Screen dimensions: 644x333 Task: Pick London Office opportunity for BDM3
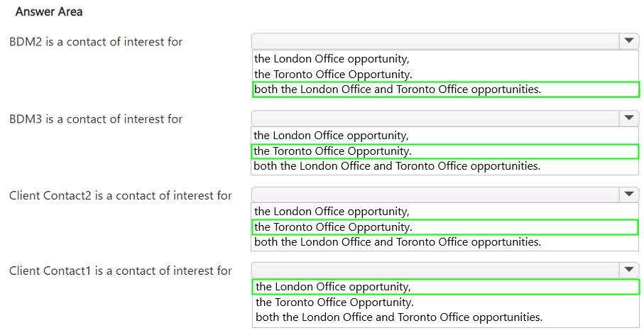click(x=332, y=136)
